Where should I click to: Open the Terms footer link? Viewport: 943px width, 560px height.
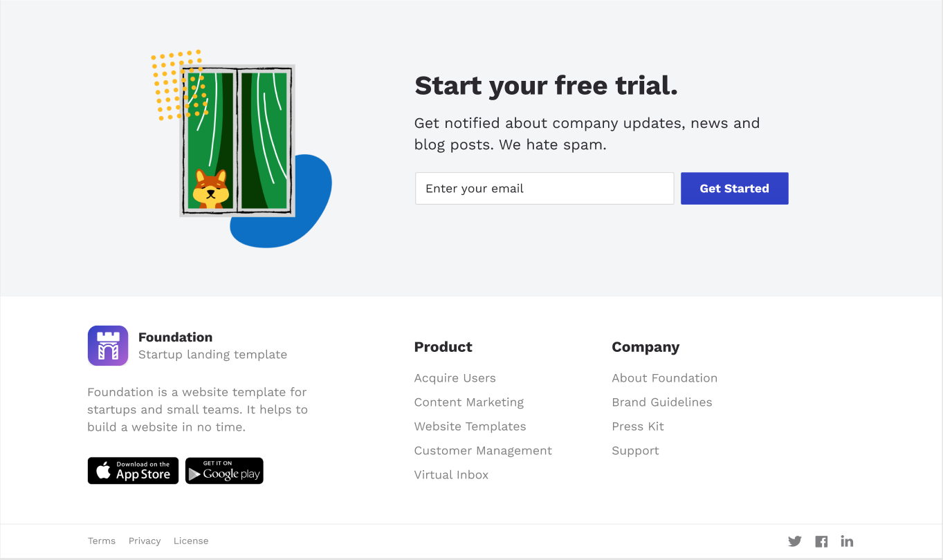(102, 541)
